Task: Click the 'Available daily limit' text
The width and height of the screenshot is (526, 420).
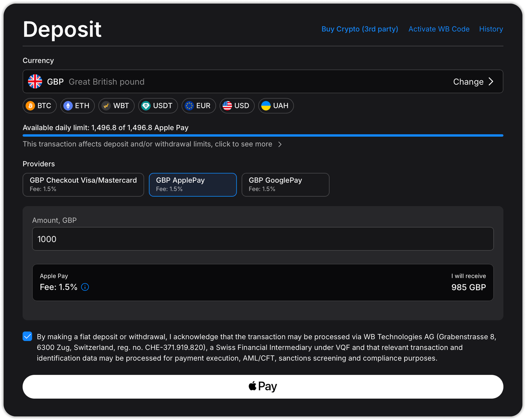Action: tap(106, 128)
